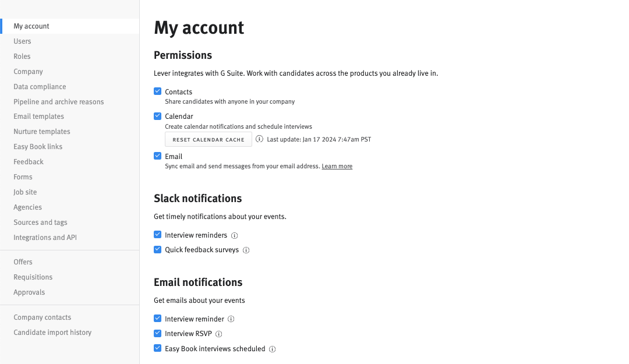Uncheck the Calendar permission
Image resolution: width=629 pixels, height=364 pixels.
pyautogui.click(x=157, y=115)
